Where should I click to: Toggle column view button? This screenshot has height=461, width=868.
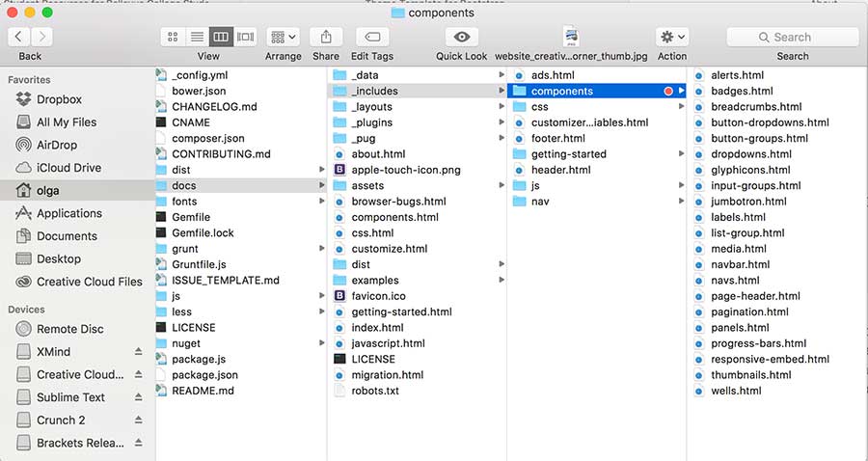[221, 37]
